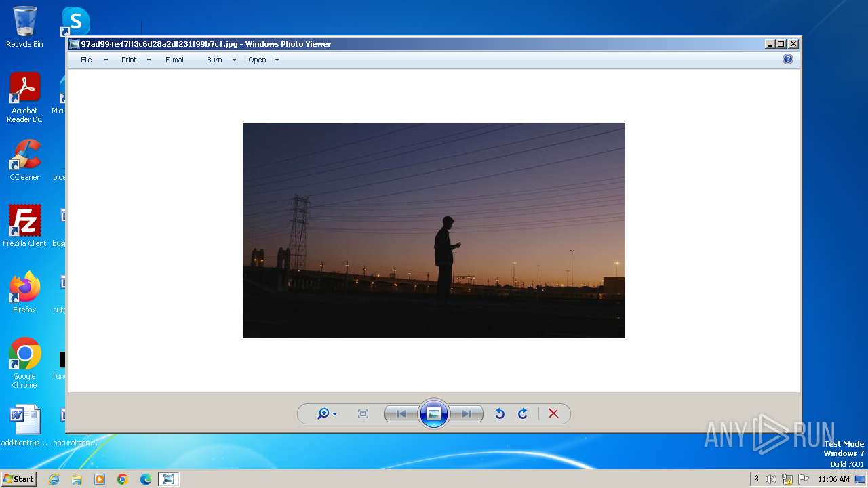
Task: Open Edge from the taskbar
Action: coord(146,479)
